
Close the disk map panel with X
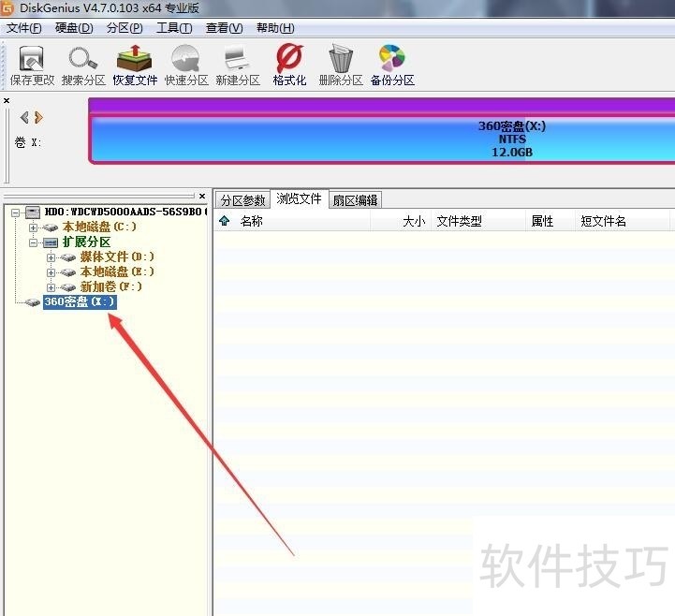pyautogui.click(x=7, y=101)
